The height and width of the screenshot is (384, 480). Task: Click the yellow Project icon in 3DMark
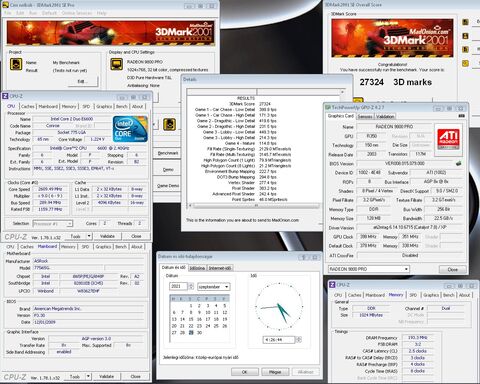click(x=16, y=64)
